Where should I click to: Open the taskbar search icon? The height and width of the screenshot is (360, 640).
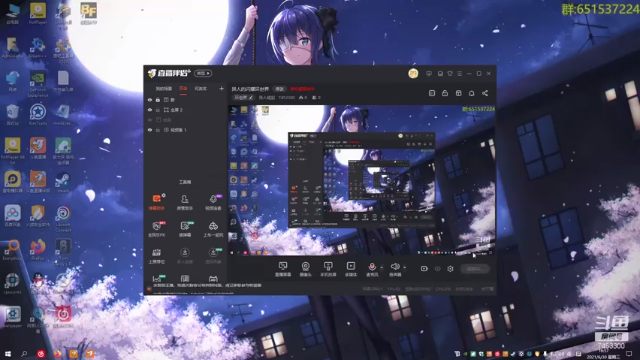pos(24,353)
